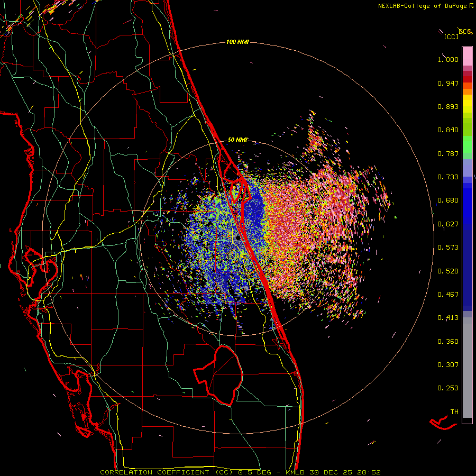
Task: Click the KMLB radar site center dot
Action: pyautogui.click(x=238, y=239)
